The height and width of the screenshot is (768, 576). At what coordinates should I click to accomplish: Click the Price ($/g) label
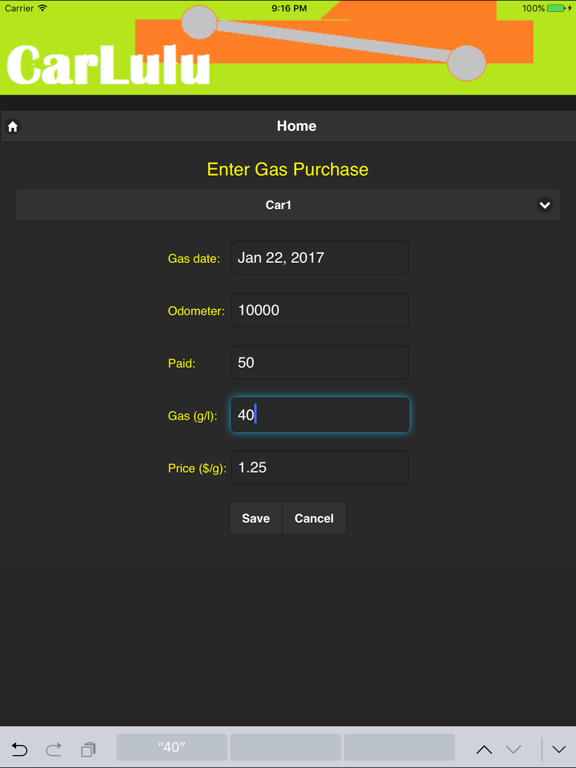197,468
